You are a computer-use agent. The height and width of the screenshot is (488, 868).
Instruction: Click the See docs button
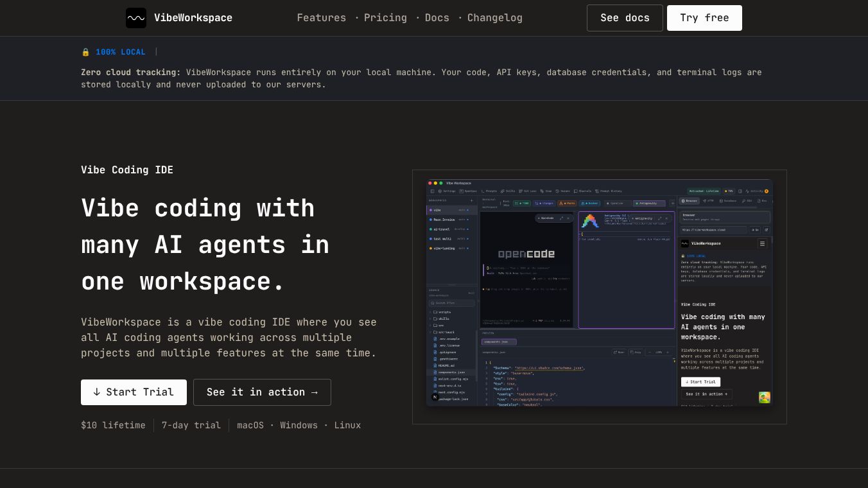[x=625, y=18]
